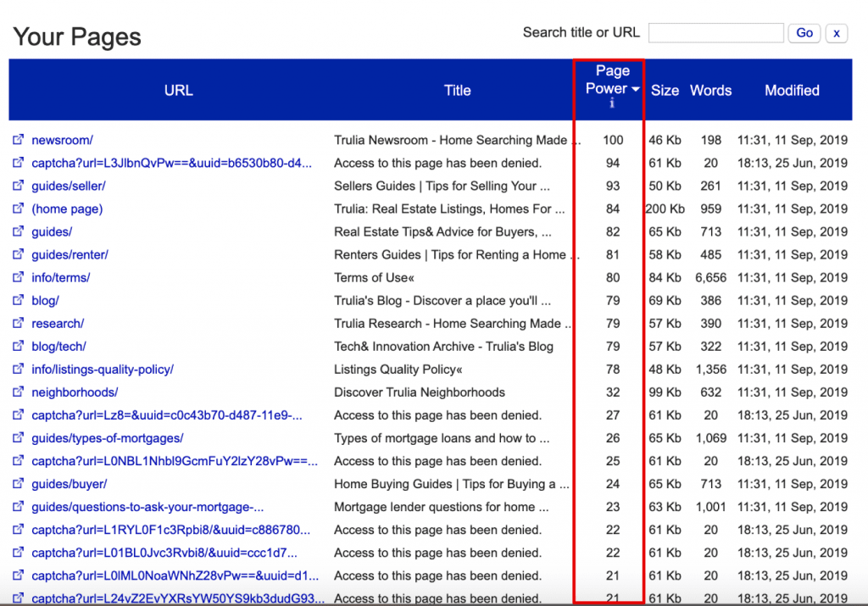The height and width of the screenshot is (606, 868).
Task: Focus the Search title or URL field
Action: (x=715, y=33)
